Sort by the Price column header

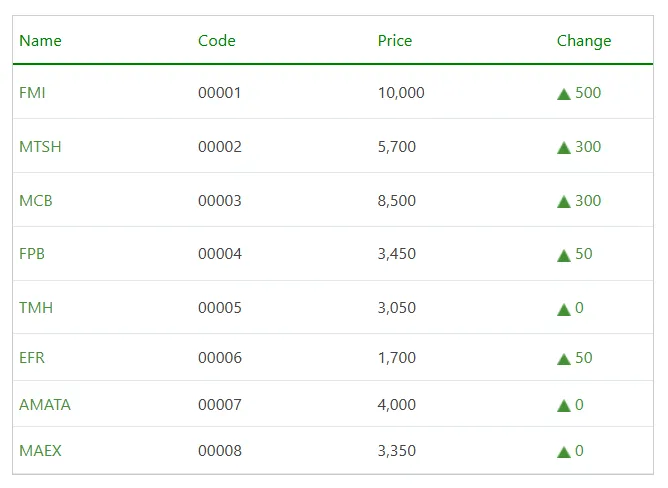(395, 41)
